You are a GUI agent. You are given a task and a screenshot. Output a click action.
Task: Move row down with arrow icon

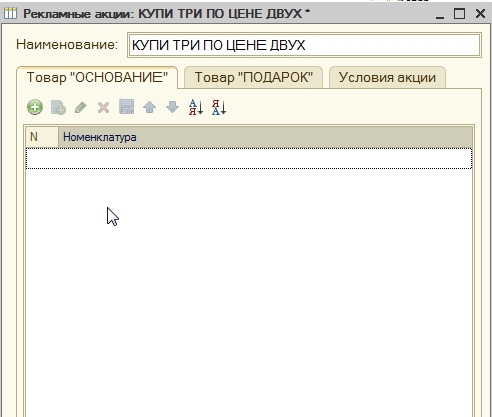coord(172,107)
